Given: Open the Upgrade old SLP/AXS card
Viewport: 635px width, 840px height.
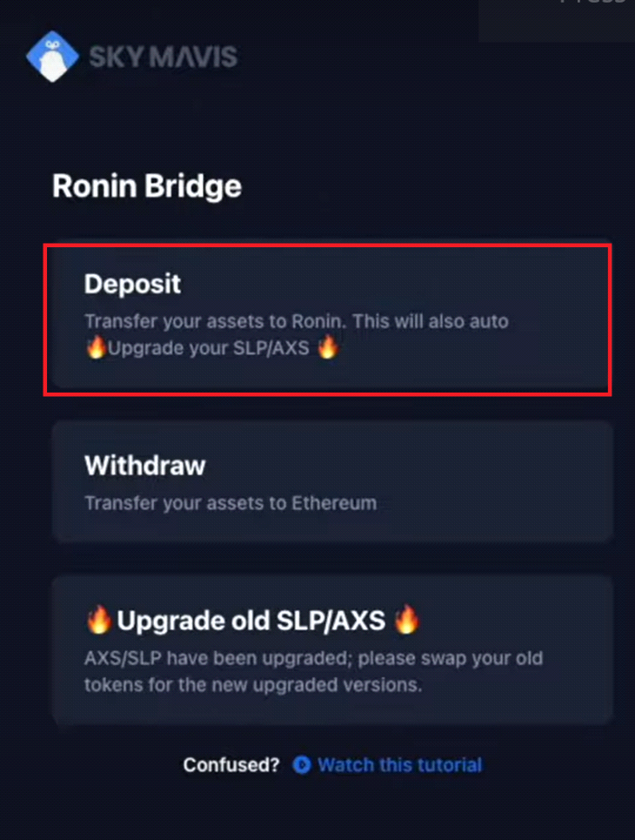Looking at the screenshot, I should click(331, 650).
